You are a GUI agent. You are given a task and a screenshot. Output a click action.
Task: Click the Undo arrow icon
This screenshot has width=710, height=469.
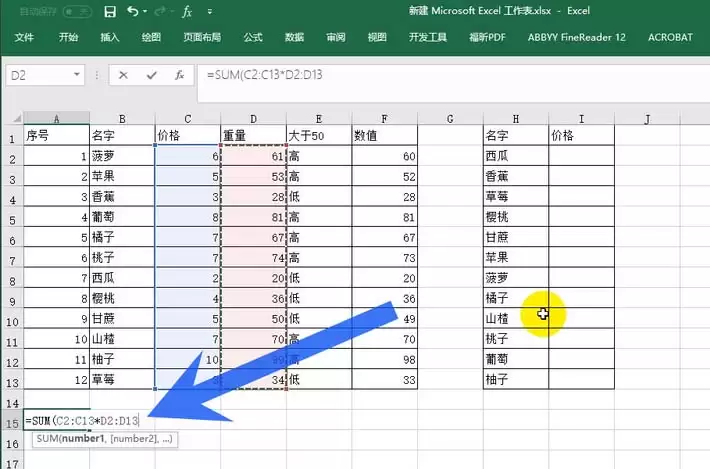(x=132, y=11)
